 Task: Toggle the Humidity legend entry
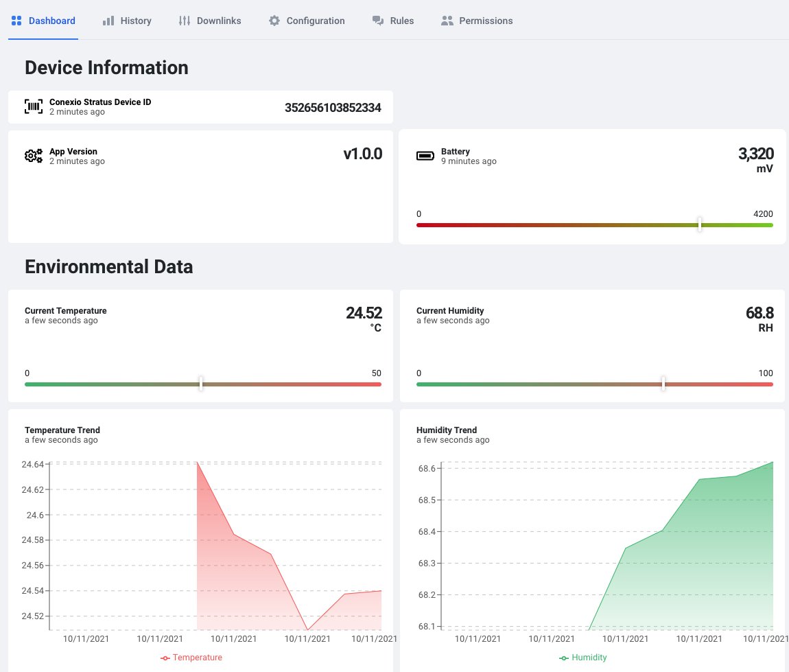(582, 658)
